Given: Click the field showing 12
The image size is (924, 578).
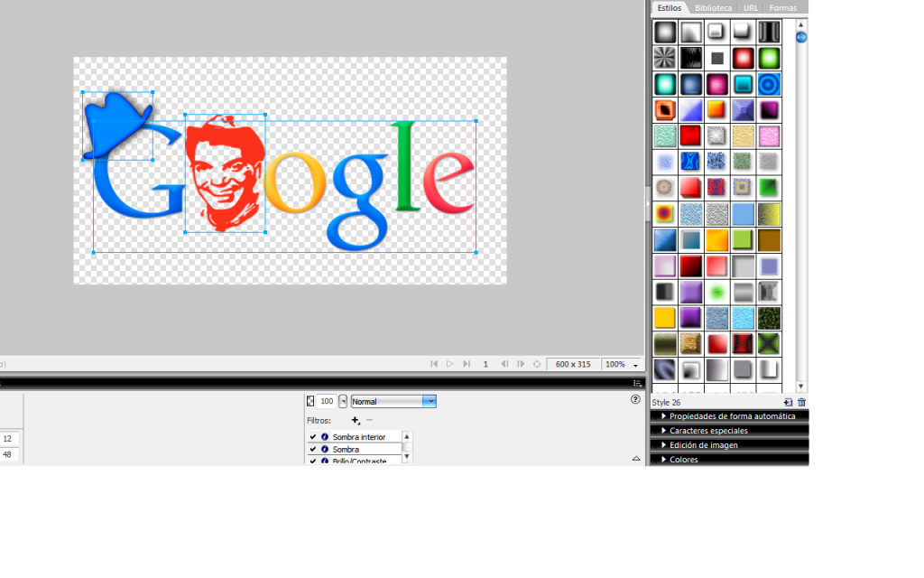Looking at the screenshot, I should coord(9,439).
